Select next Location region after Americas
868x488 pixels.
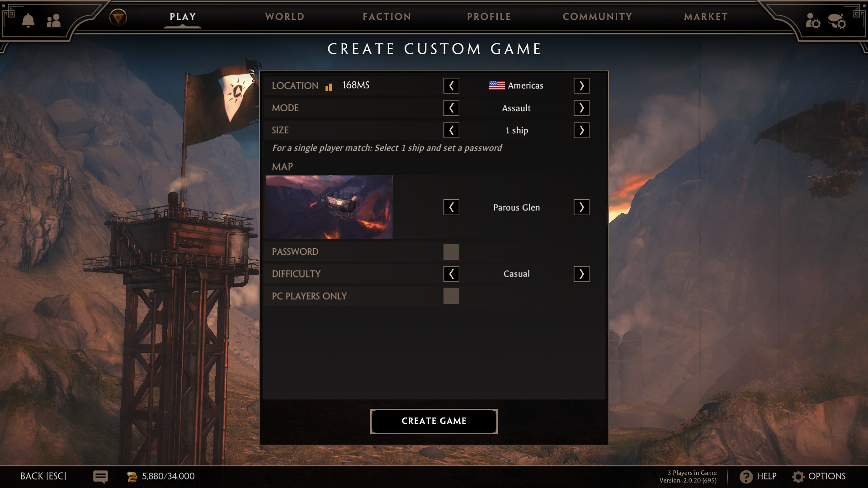pyautogui.click(x=581, y=85)
